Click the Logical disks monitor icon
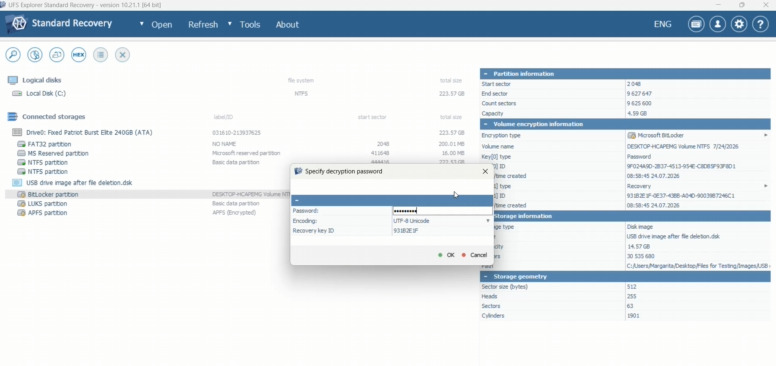The width and height of the screenshot is (776, 366). (x=13, y=80)
